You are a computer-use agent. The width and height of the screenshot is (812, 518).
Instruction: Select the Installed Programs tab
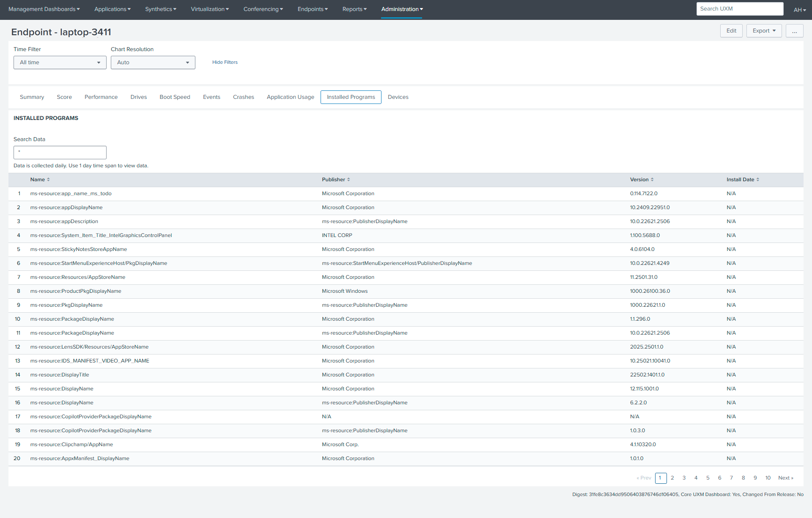tap(351, 97)
